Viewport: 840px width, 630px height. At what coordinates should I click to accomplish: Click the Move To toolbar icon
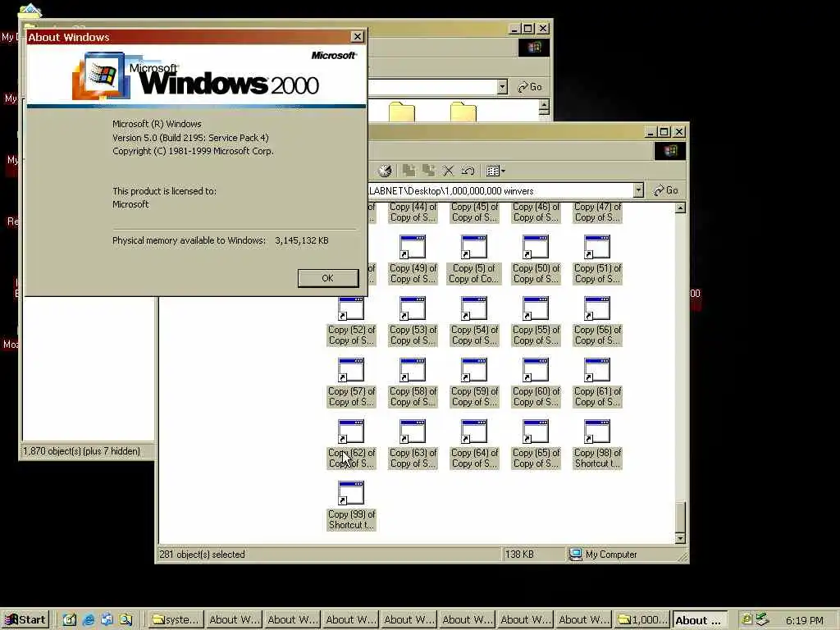(x=409, y=171)
